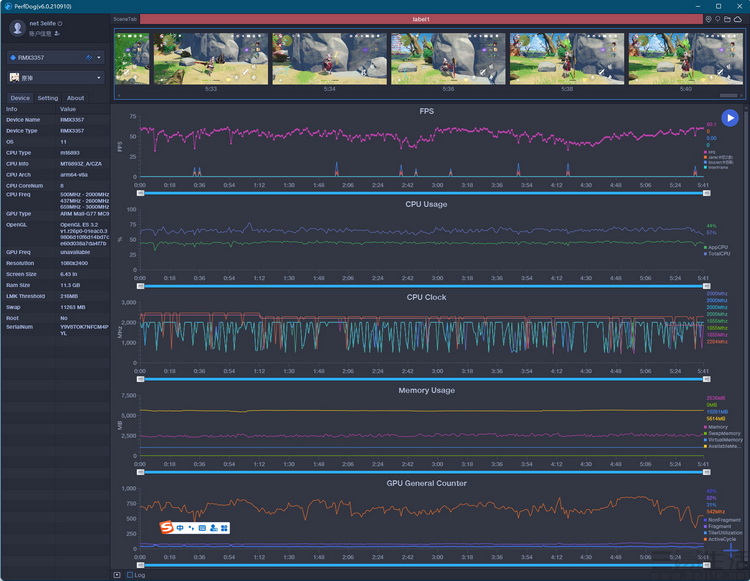Select the GPU Type value ARM Mali-G77 MC9
Viewport: 750px width, 581px height.
(x=85, y=214)
